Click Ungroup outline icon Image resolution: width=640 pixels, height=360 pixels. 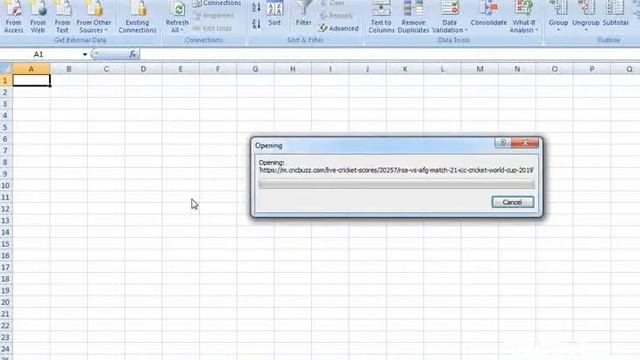(x=586, y=16)
